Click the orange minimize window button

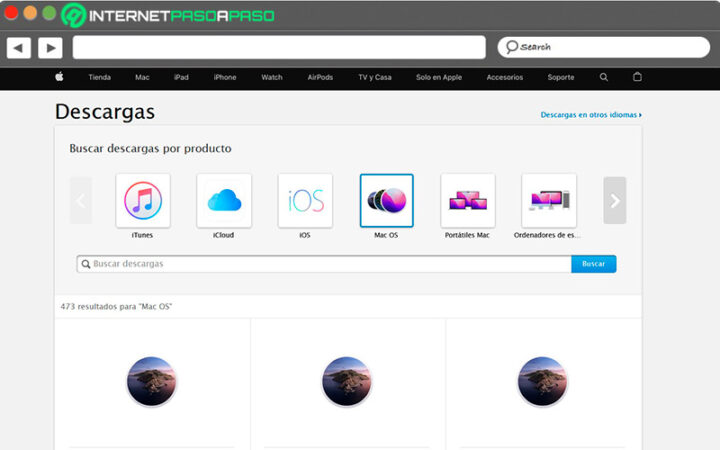click(30, 12)
